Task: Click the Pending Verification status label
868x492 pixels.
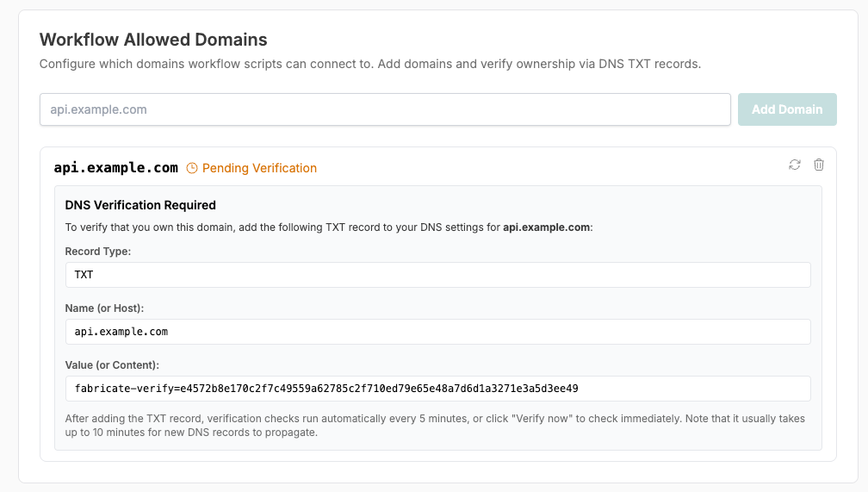Action: pos(259,168)
